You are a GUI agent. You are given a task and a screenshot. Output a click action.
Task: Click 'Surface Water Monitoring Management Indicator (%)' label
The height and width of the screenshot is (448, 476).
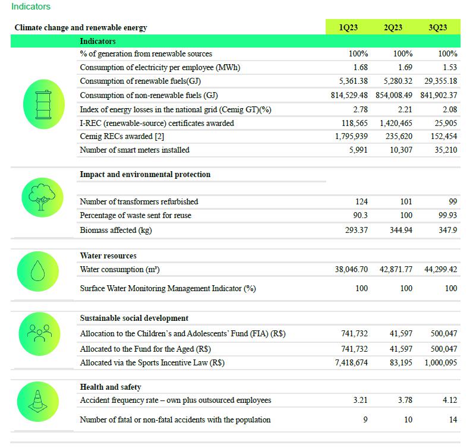click(x=168, y=289)
